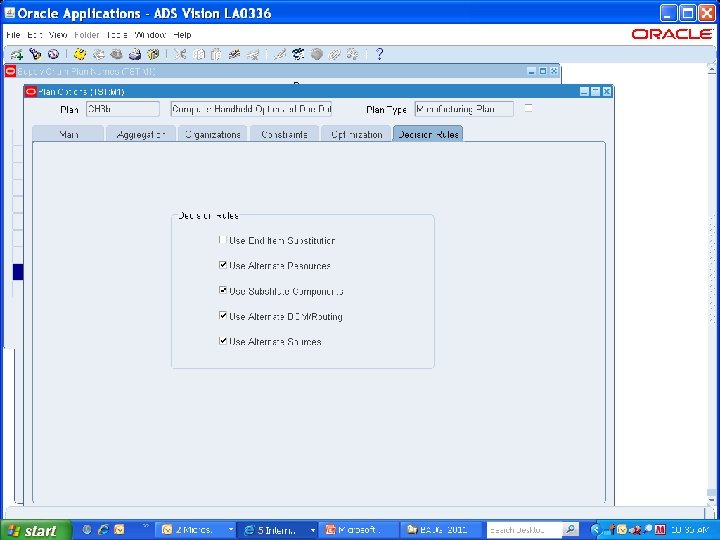Enable Use End Item Substitution checkbox
Screen dimensions: 720x540
[x=223, y=240]
